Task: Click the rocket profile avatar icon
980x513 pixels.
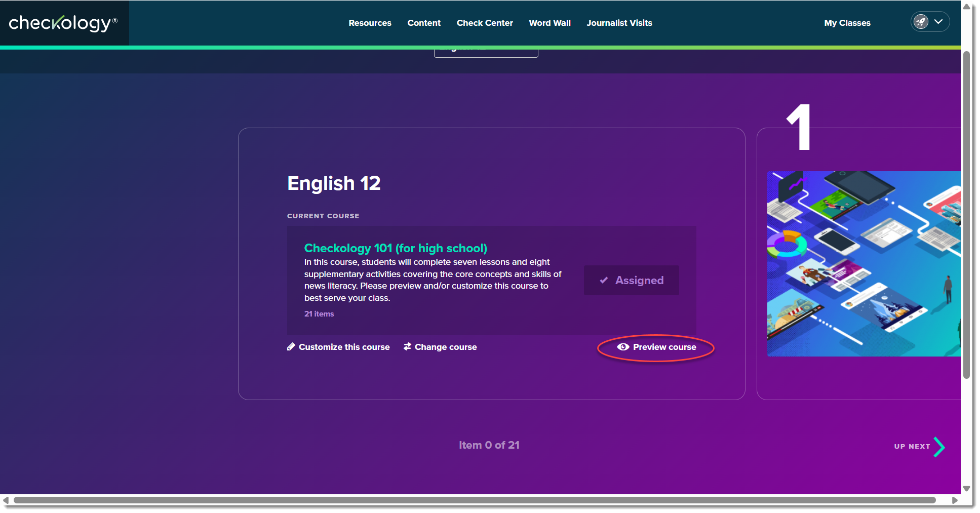Action: coord(921,22)
